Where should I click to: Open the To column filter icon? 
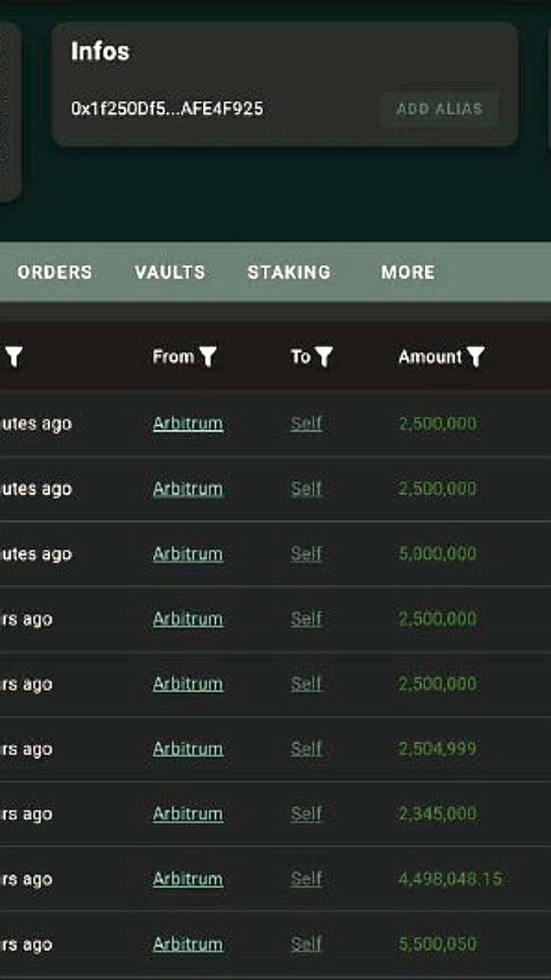click(324, 357)
